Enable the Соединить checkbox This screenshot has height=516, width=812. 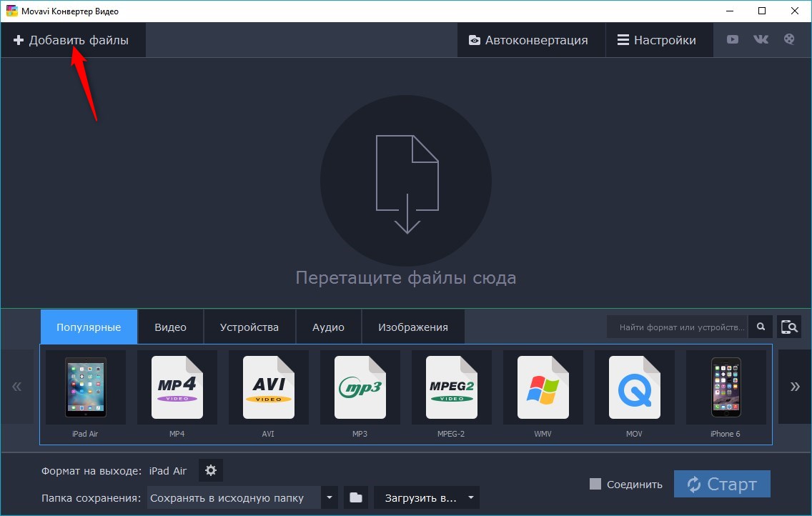tap(595, 484)
